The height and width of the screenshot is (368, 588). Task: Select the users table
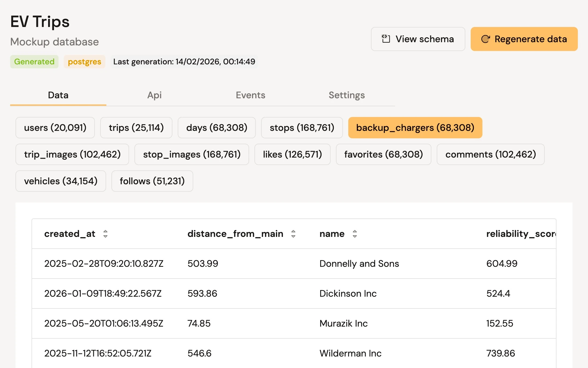coord(55,128)
